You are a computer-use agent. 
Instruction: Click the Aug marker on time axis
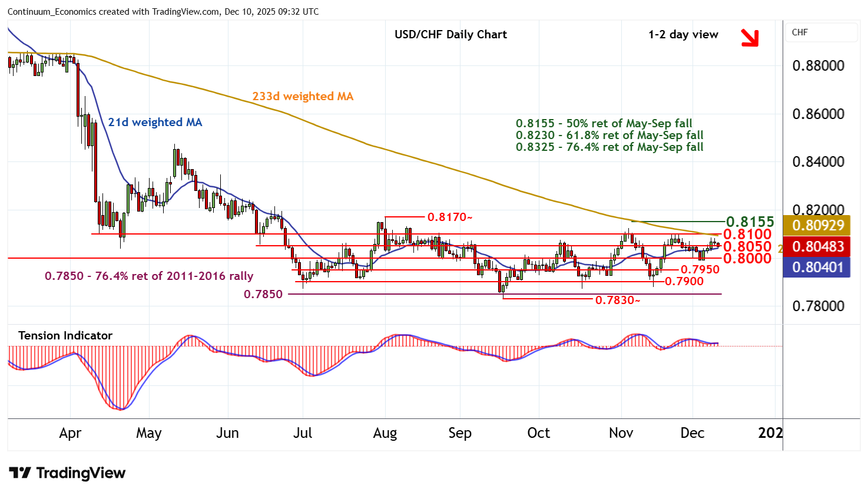[x=385, y=433]
